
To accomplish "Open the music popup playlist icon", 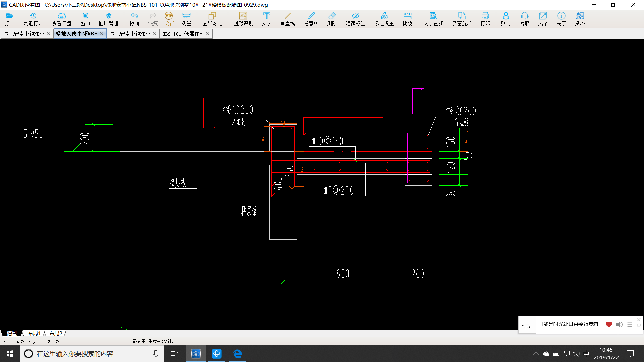I will 629,324.
